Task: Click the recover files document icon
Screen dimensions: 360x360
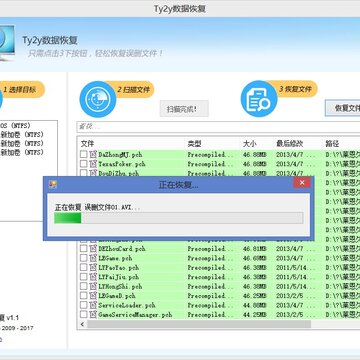Action: click(x=259, y=99)
